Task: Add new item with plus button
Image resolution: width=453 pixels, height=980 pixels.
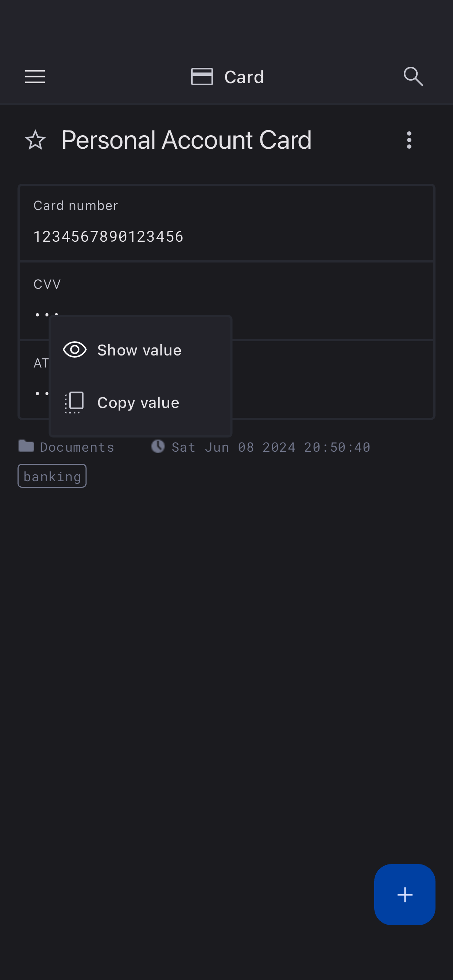Action: click(404, 894)
